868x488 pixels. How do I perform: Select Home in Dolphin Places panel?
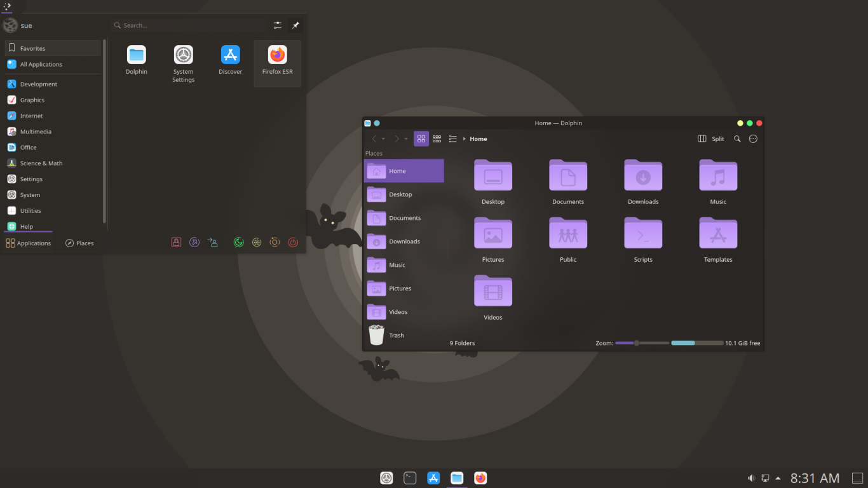click(x=403, y=171)
